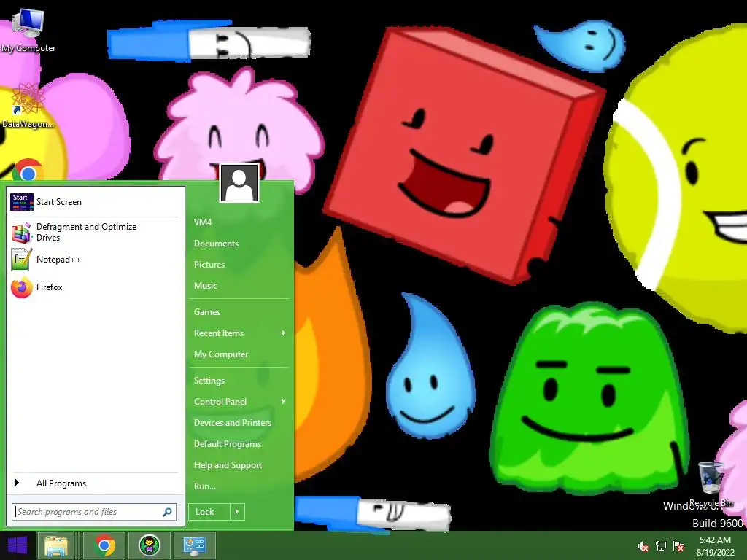Click the Start Screen tile icon

(21, 202)
